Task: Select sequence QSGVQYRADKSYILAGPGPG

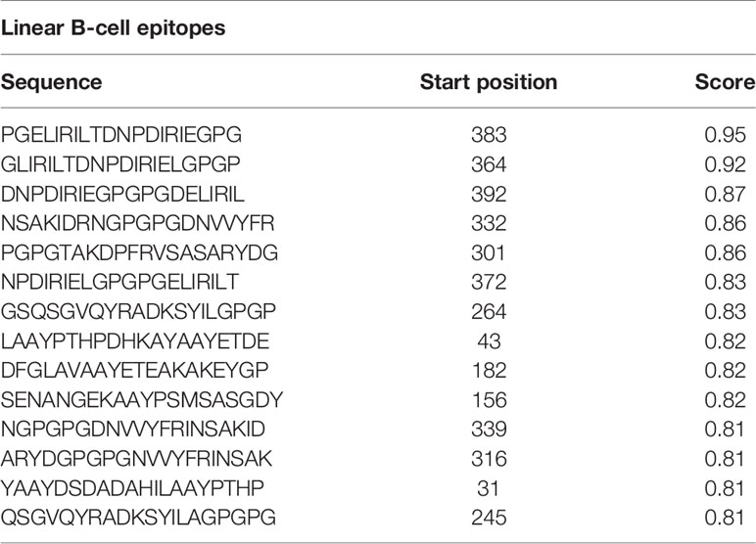Action: coord(138,518)
